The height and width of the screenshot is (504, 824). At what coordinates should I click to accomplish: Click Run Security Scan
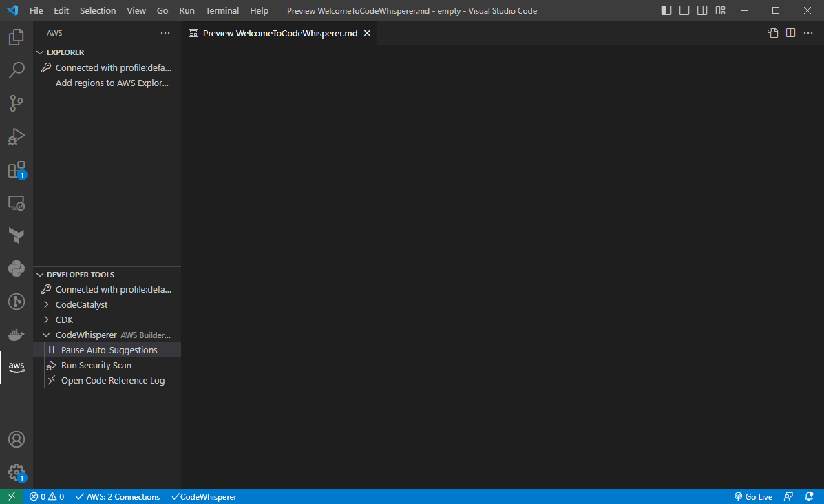[x=107, y=365]
